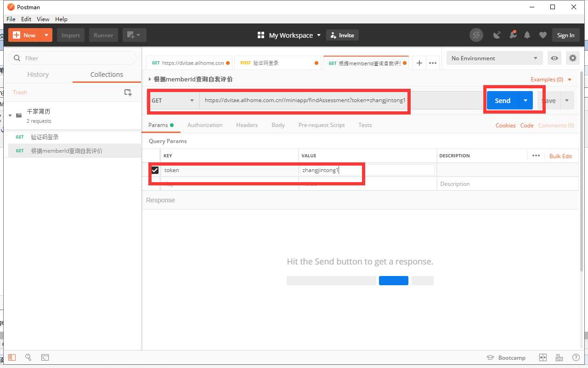
Task: Switch to the dvitae.allhome.con request tab
Action: 190,63
